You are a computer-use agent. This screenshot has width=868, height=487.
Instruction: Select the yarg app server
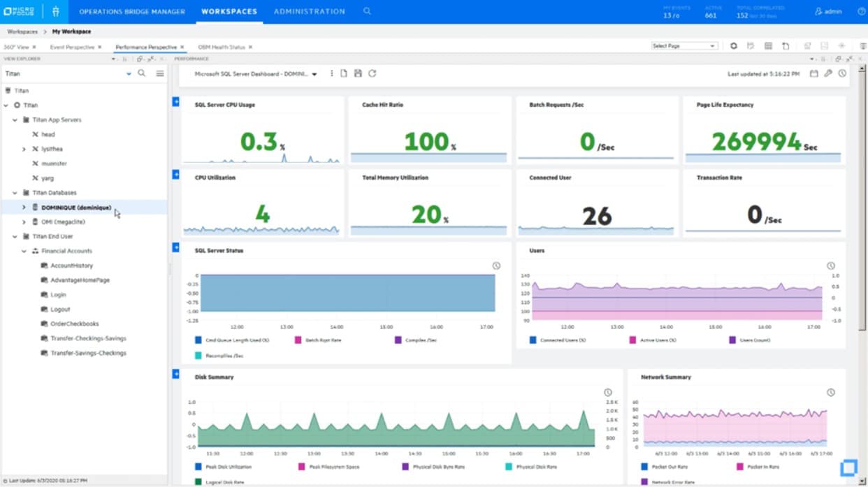click(x=48, y=178)
